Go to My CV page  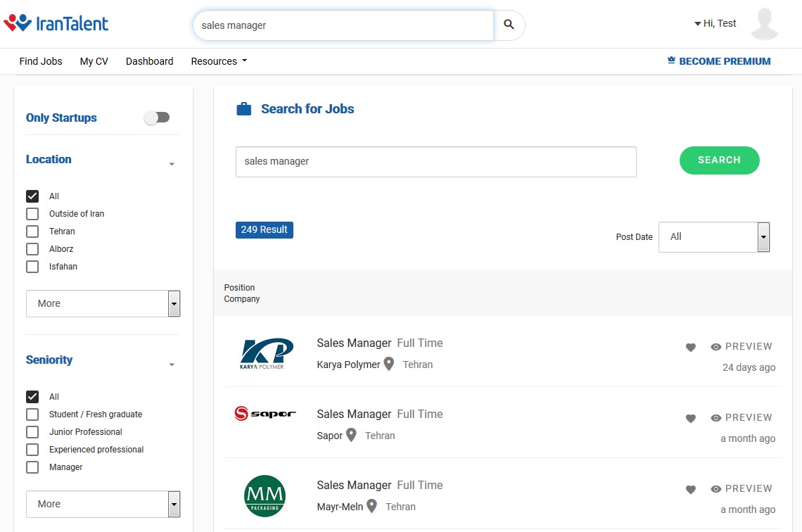[x=94, y=61]
